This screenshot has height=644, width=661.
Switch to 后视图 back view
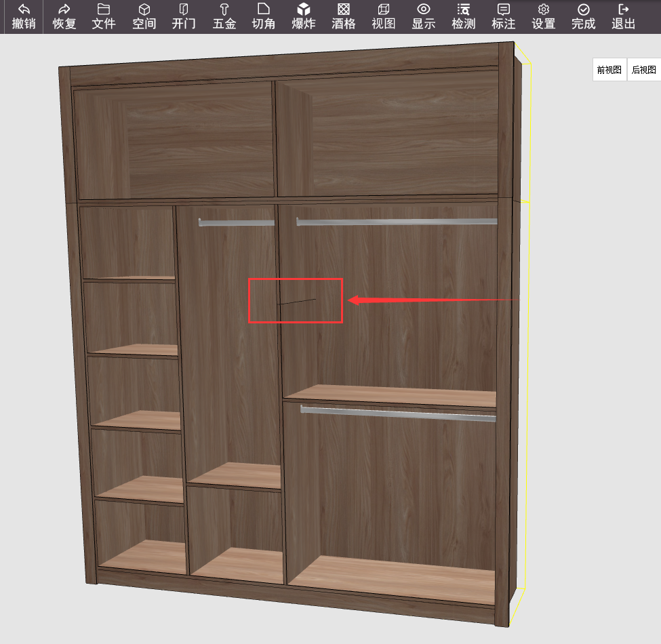(644, 70)
